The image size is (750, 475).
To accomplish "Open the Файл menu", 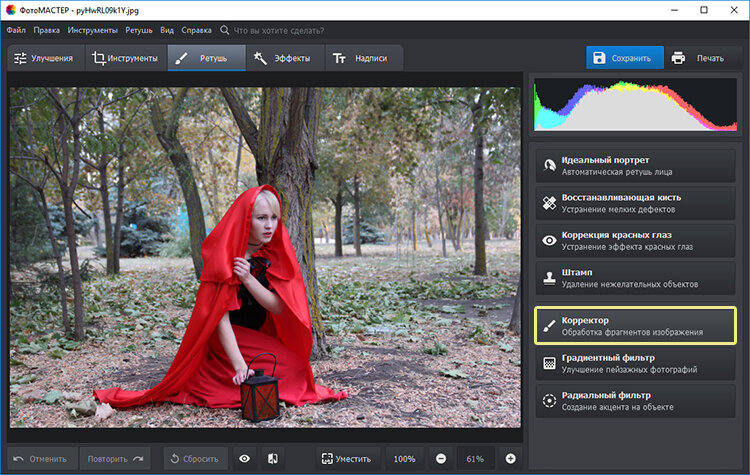I will (x=16, y=30).
